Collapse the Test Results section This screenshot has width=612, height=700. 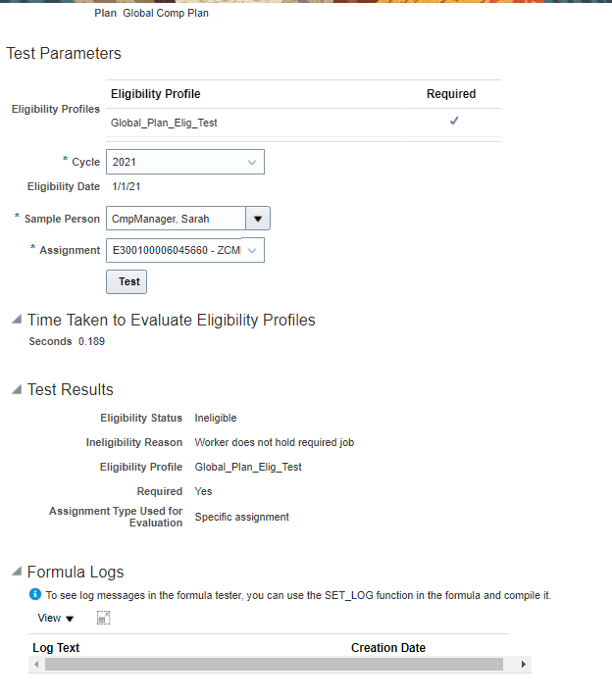click(x=16, y=390)
